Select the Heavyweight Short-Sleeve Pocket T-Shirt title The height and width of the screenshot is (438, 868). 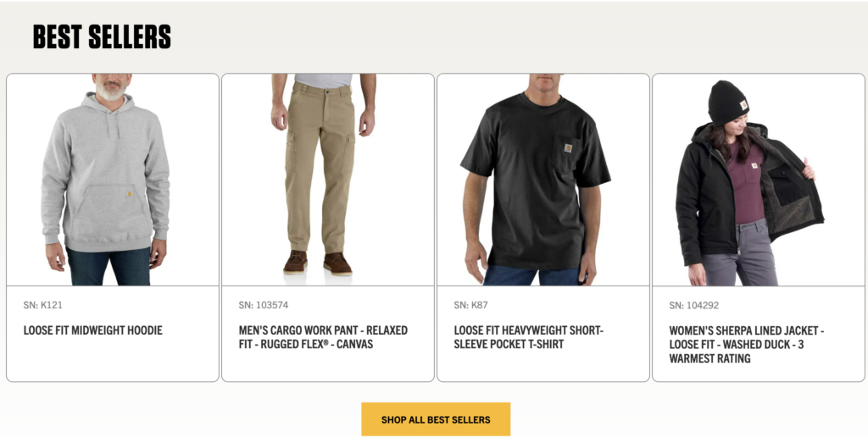[528, 337]
